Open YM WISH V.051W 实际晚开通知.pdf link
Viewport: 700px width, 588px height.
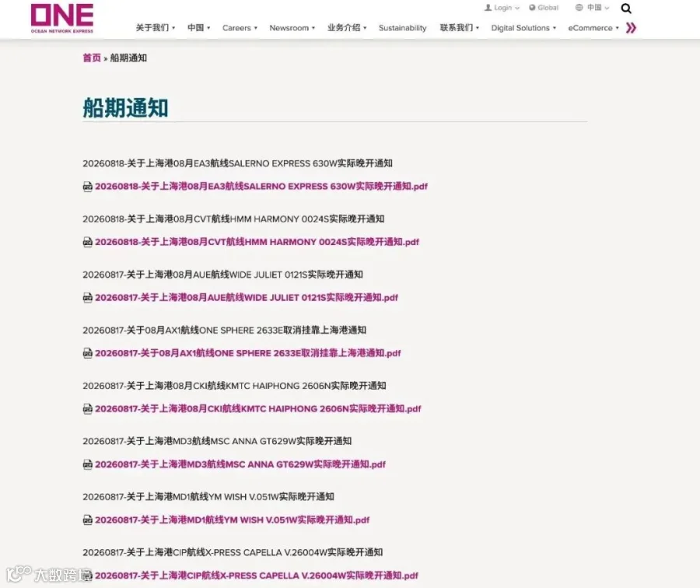click(232, 520)
